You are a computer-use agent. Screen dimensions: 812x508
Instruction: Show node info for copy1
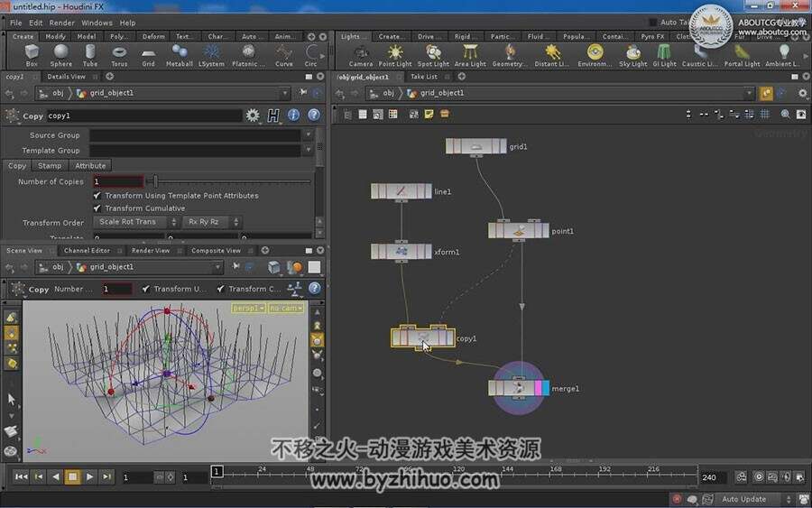tap(293, 115)
